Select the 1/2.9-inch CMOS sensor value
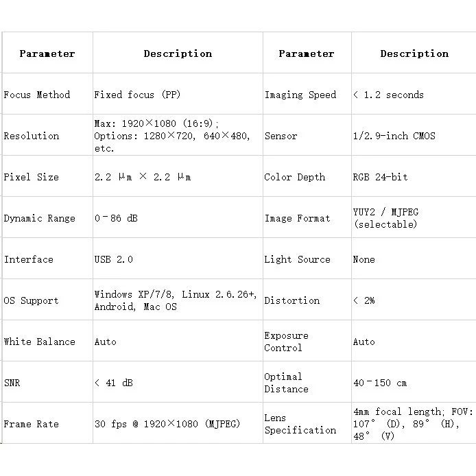Viewport: 476px width, 476px height. [x=394, y=136]
